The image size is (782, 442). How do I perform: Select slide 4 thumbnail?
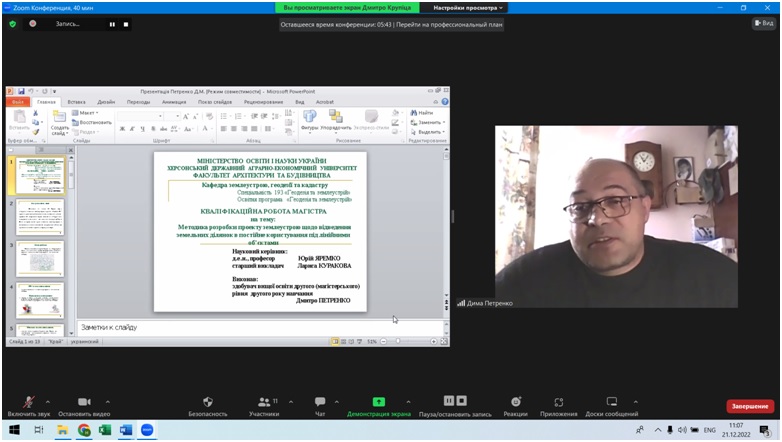40,300
